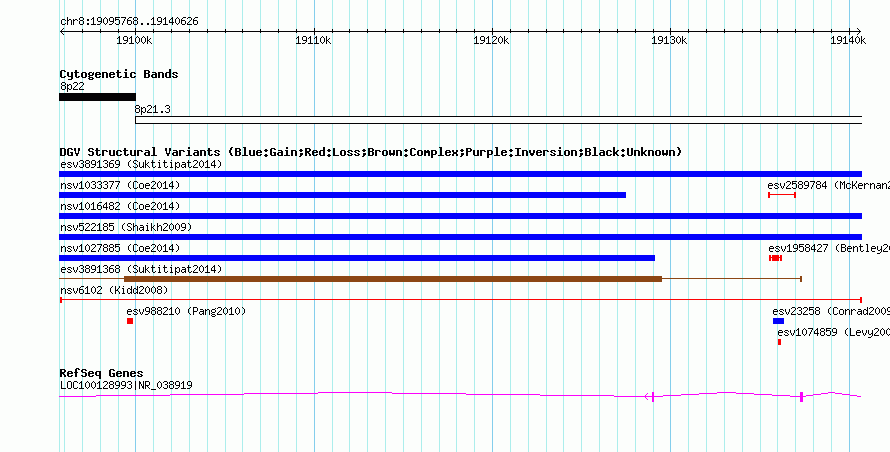Screen dimensions: 890x452
Task: Select the nsv1027885 blue gain bar
Action: pos(357,258)
